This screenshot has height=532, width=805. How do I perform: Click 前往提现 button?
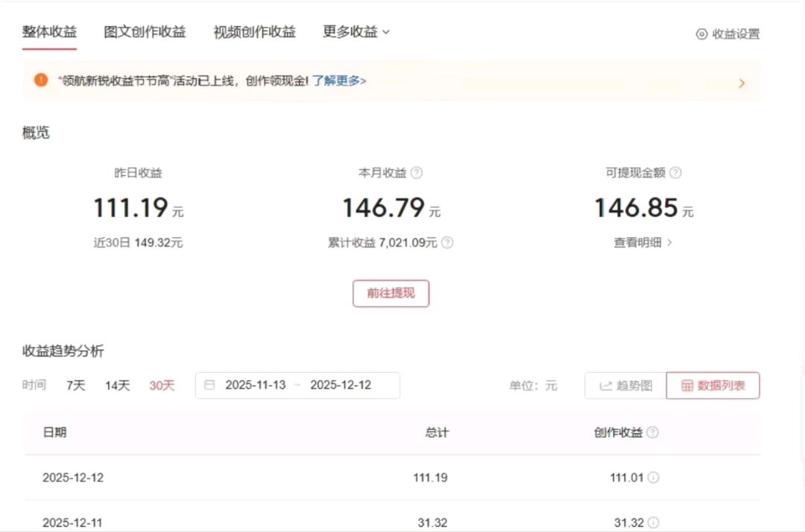pos(391,294)
